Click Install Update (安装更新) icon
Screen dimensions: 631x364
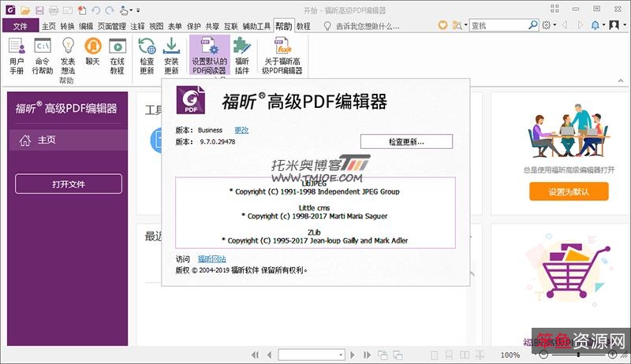click(171, 55)
